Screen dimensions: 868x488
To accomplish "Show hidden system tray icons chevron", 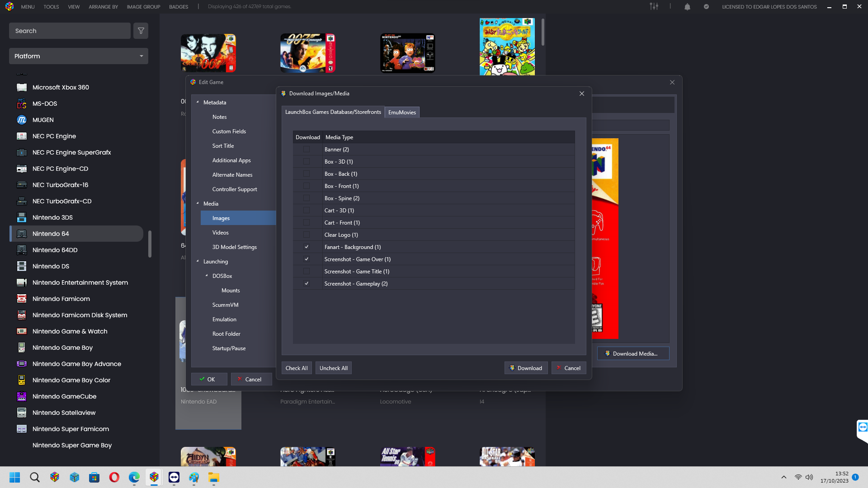I will tap(784, 477).
